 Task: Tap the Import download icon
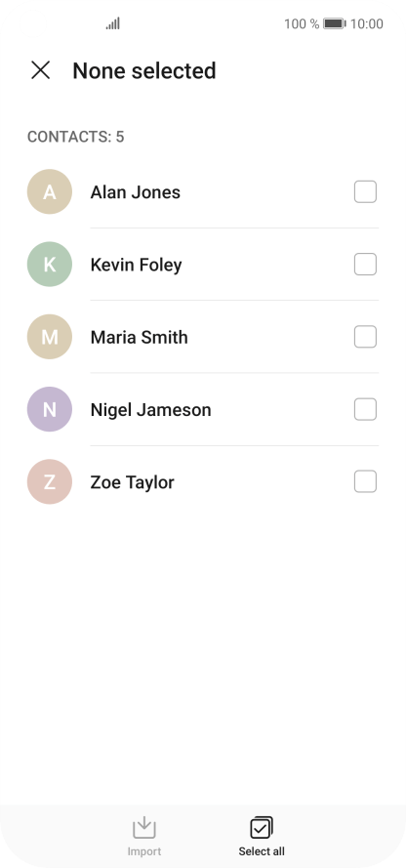click(x=144, y=828)
